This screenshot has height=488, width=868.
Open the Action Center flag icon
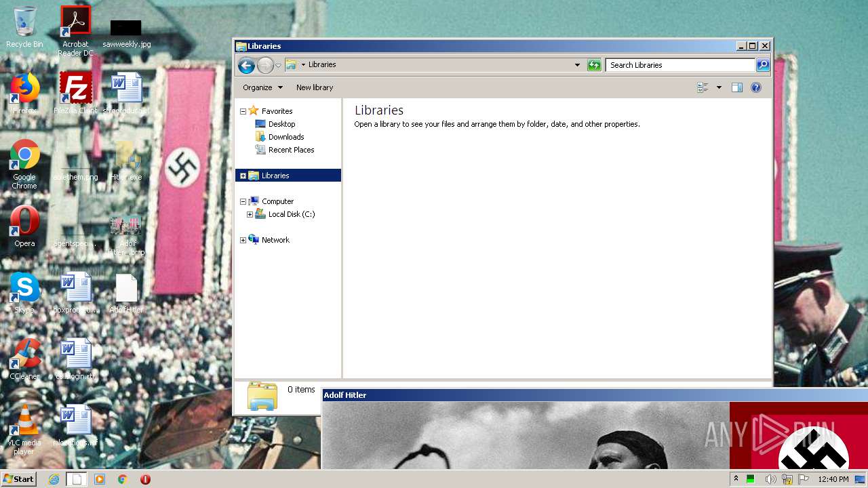pyautogui.click(x=804, y=479)
